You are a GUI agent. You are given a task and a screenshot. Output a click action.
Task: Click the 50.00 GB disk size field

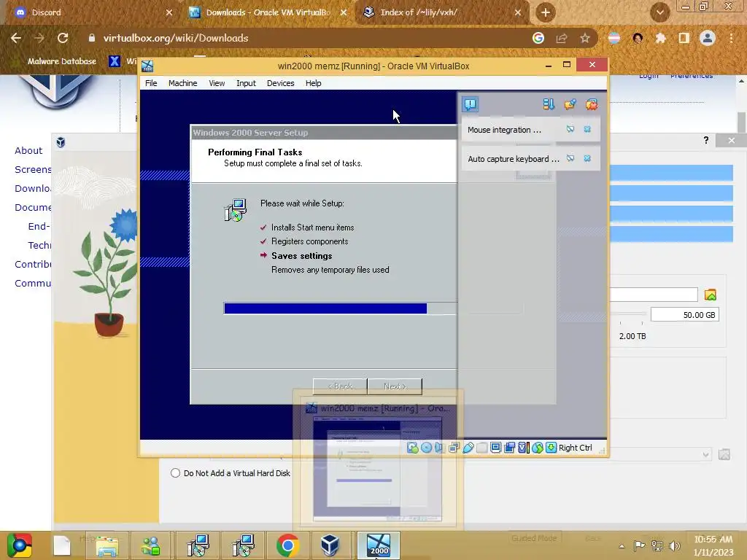684,315
